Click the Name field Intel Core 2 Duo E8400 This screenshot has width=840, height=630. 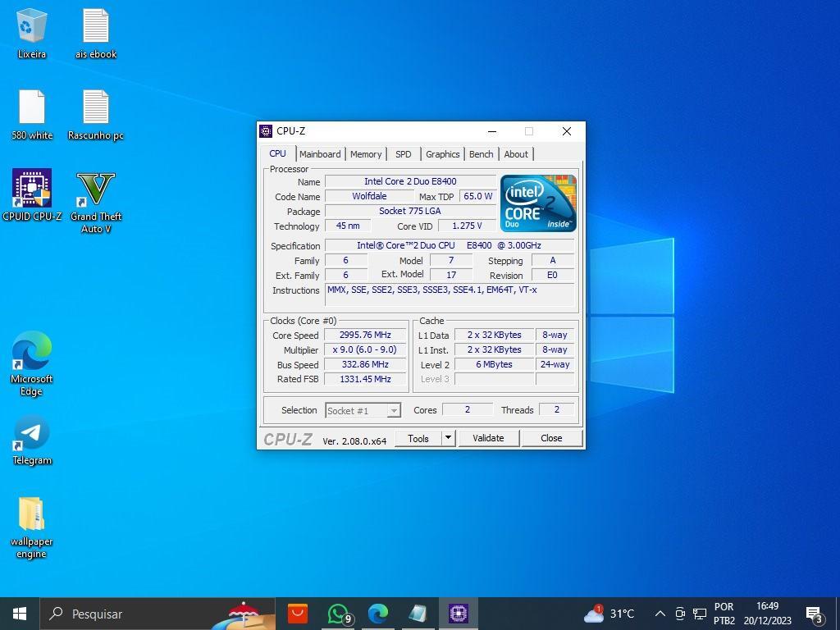click(410, 181)
